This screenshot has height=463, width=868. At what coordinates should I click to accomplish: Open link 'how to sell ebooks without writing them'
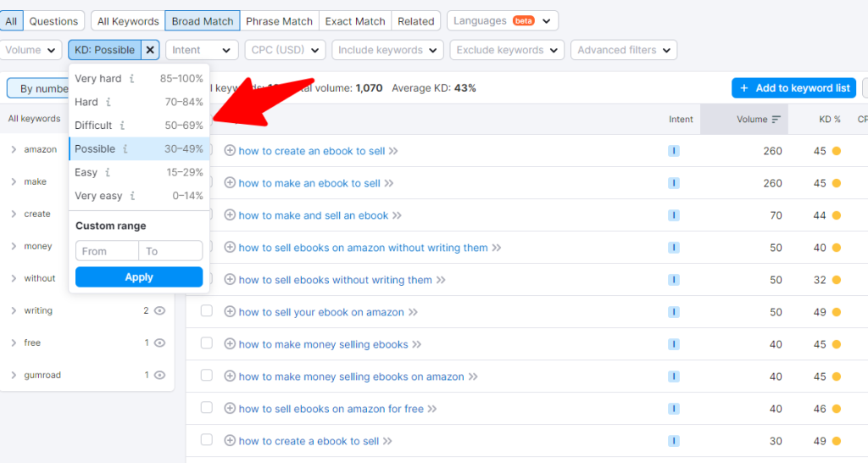tap(335, 280)
